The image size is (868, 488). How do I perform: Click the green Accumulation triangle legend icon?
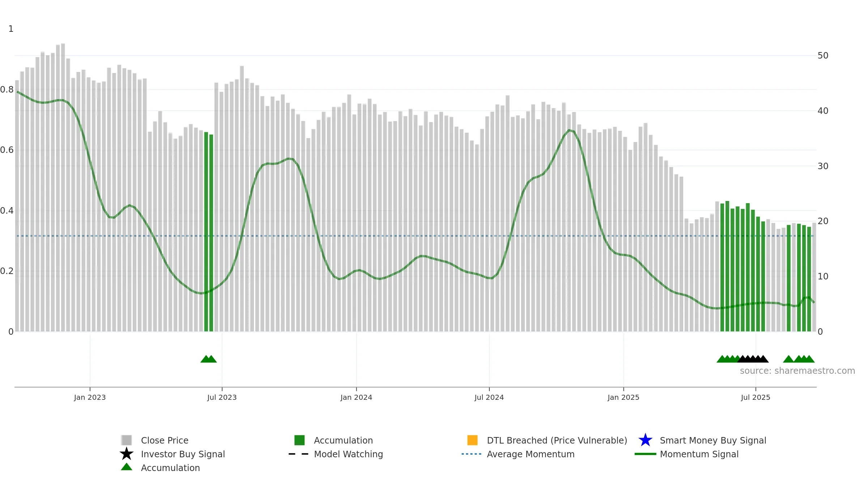127,467
